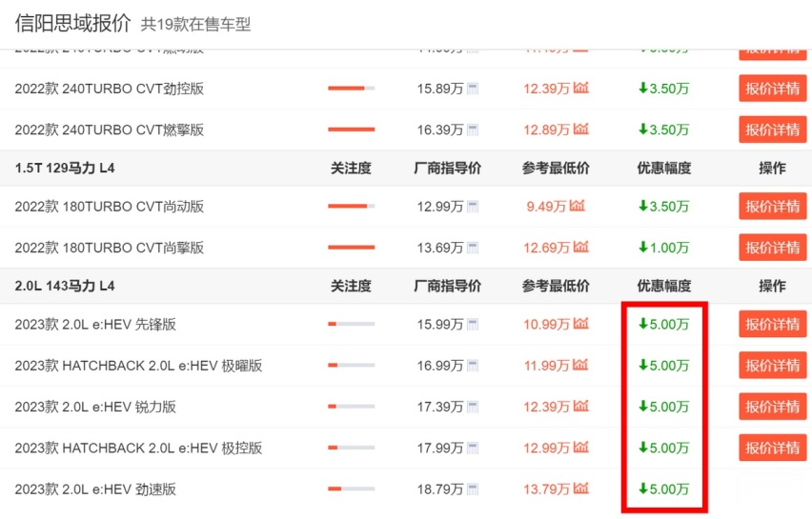Select manufacturer price 18.79万
Image resolution: width=812 pixels, height=519 pixels.
pos(440,489)
